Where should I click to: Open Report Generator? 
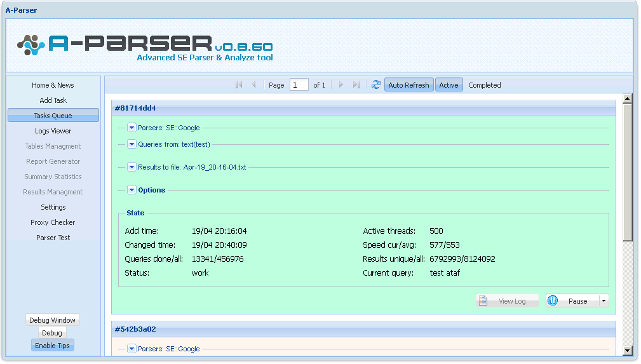click(x=53, y=161)
